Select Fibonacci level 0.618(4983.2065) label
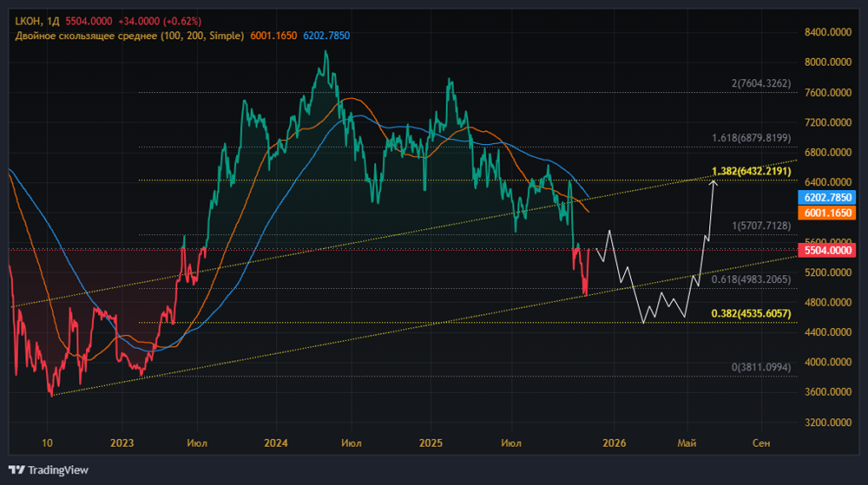This screenshot has width=868, height=485. (751, 279)
